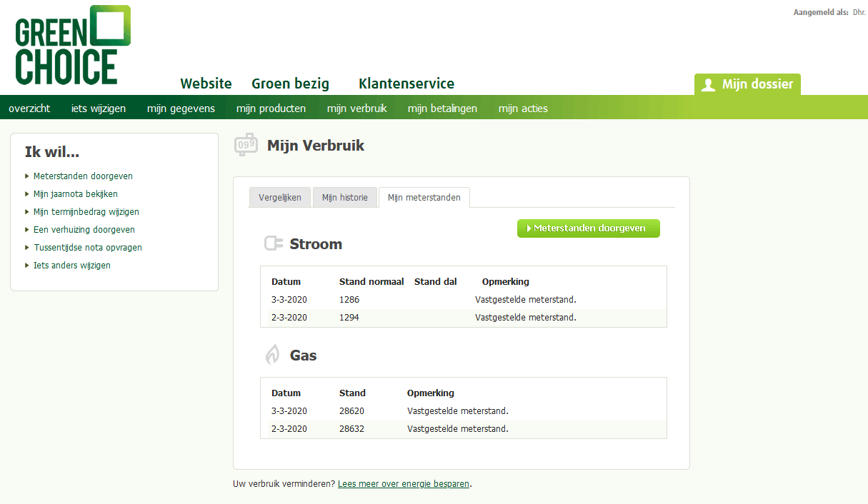Open Een verhuizing doorgeven link
Image resolution: width=868 pixels, height=504 pixels.
[x=84, y=230]
